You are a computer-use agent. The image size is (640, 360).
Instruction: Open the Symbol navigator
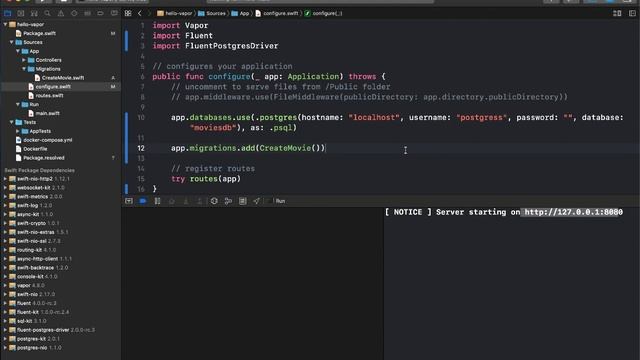(x=34, y=13)
